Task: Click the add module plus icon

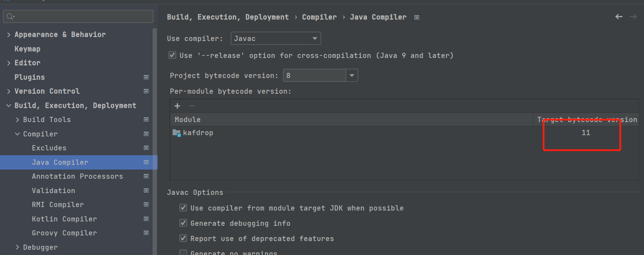Action: [177, 106]
